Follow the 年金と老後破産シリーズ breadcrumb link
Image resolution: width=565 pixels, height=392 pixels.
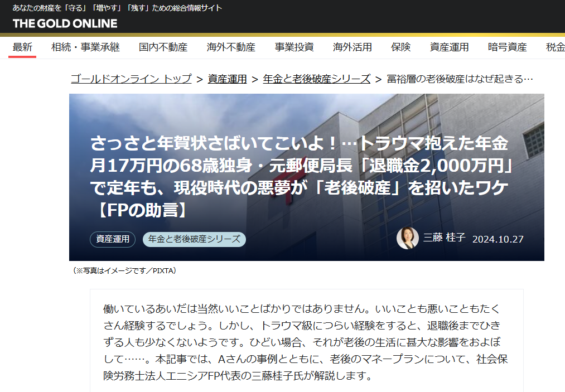pyautogui.click(x=317, y=79)
